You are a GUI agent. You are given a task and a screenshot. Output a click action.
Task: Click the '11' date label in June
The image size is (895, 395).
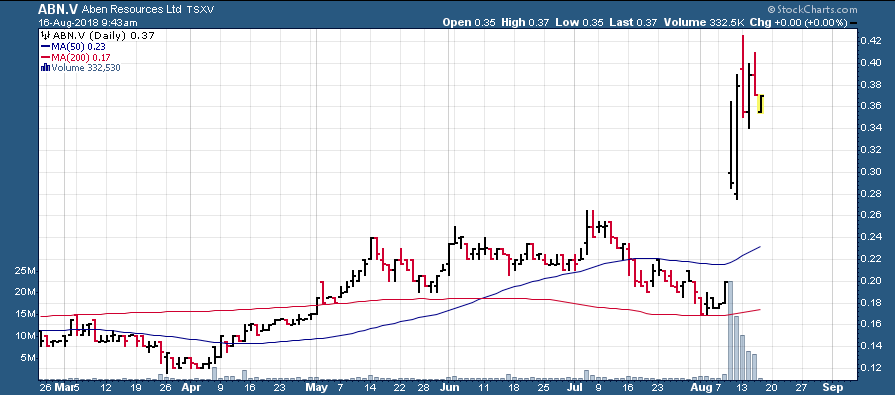[485, 387]
